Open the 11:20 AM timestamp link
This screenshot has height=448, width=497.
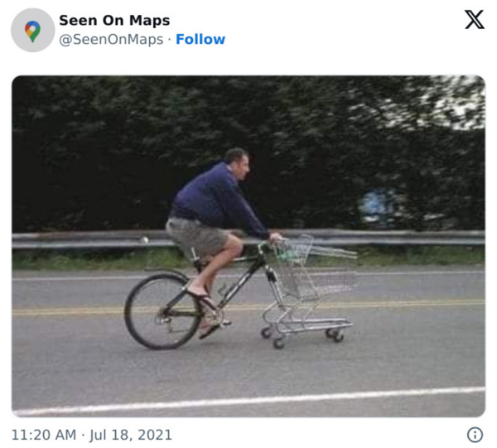[44, 435]
